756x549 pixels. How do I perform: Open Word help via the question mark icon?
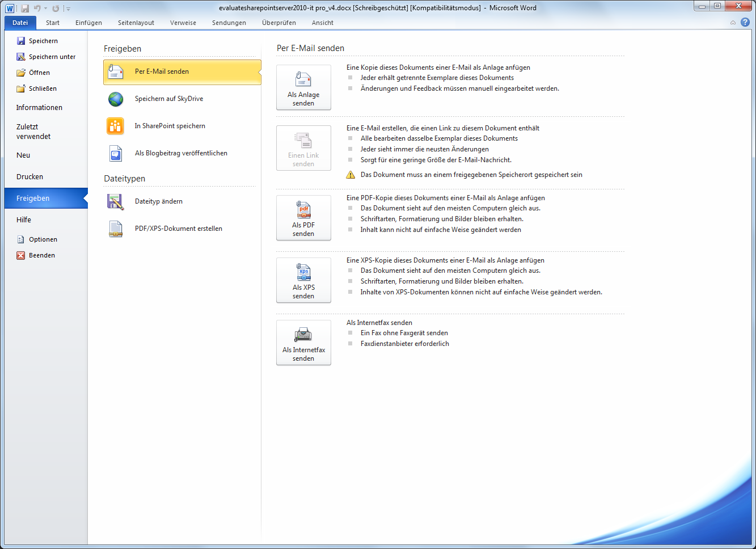(x=745, y=22)
